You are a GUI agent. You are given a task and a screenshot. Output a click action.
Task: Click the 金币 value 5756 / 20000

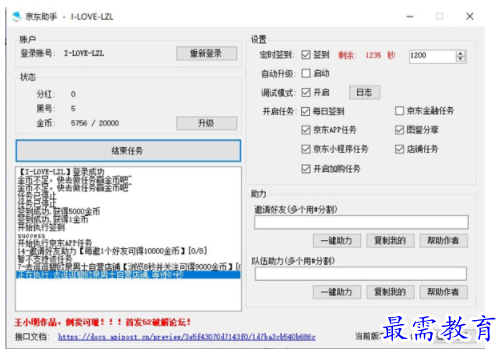click(95, 123)
